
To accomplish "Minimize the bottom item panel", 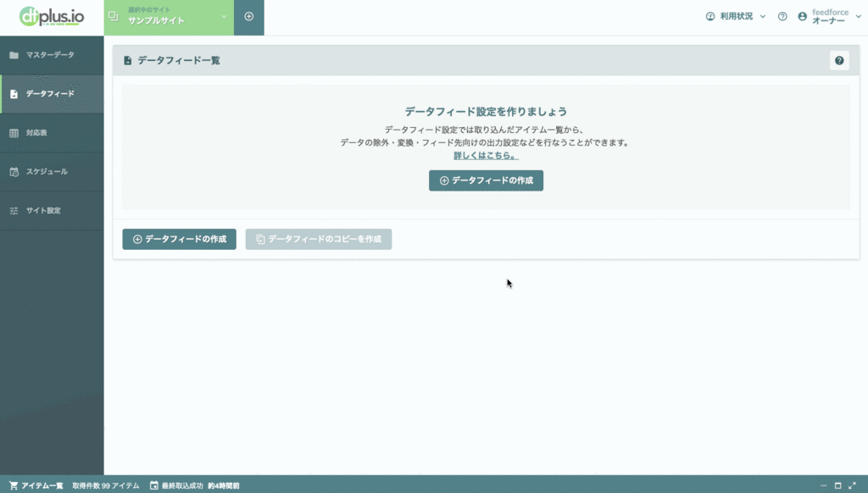I will click(x=823, y=485).
